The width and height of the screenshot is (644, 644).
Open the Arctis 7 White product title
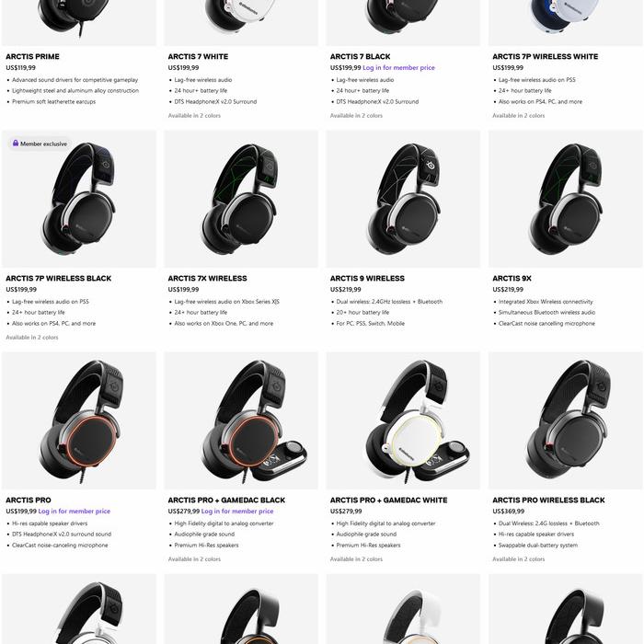pos(198,57)
